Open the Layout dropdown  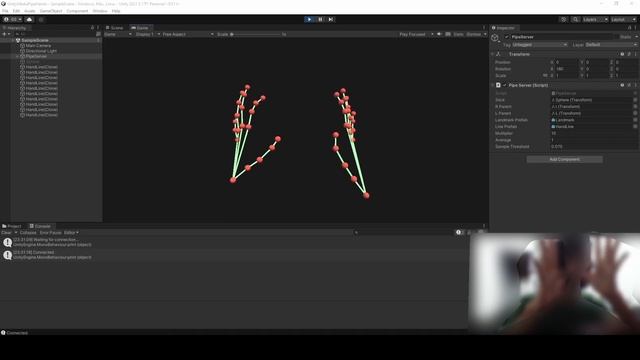(623, 19)
